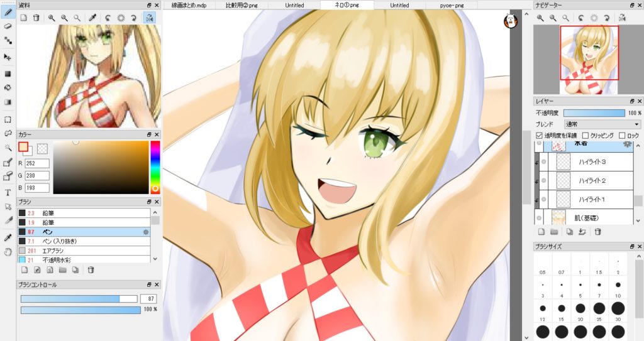This screenshot has height=341, width=644.
Task: Pick the Hand pan tool
Action: [x=8, y=252]
